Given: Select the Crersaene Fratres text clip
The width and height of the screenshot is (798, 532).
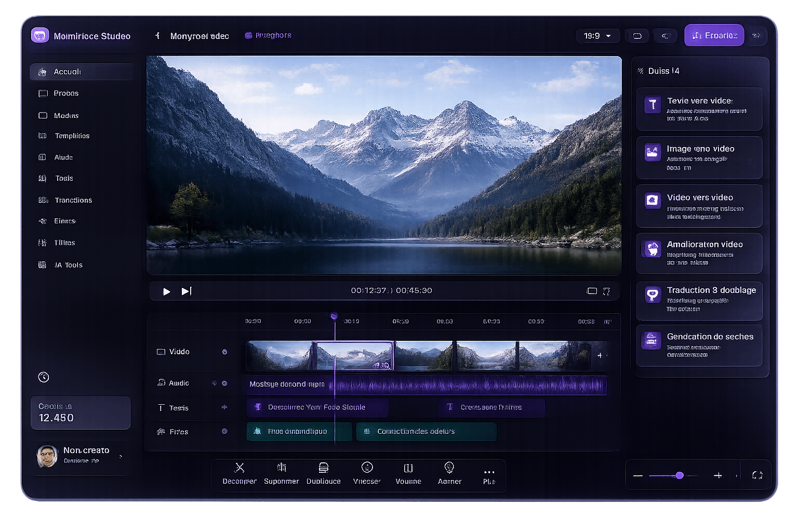Looking at the screenshot, I should (x=491, y=407).
